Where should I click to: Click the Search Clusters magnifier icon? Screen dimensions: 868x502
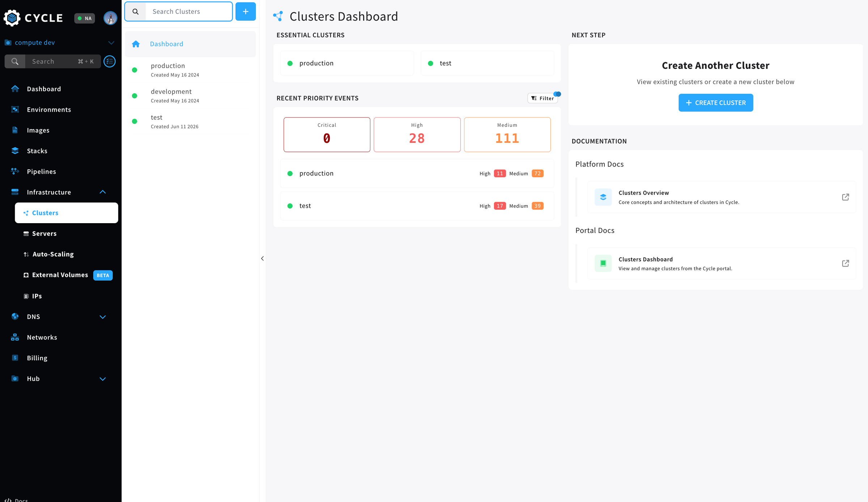(136, 12)
